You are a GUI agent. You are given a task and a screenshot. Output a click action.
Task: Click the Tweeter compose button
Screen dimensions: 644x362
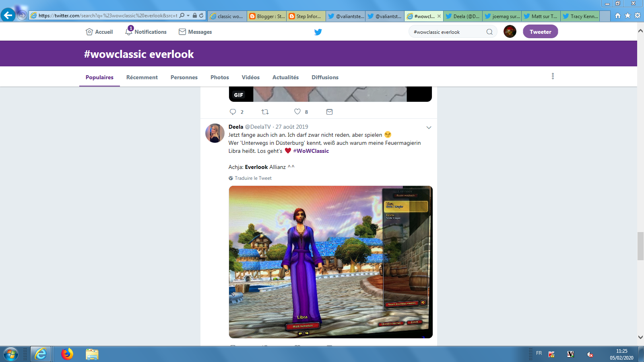[x=540, y=31]
